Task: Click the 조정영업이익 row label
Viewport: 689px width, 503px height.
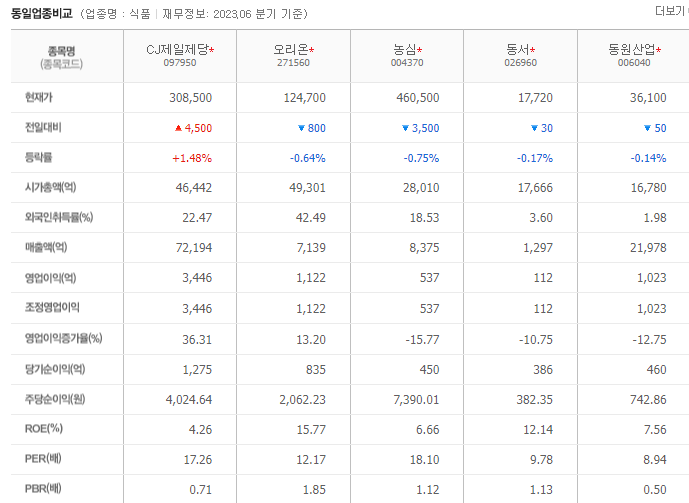Action: pyautogui.click(x=52, y=308)
